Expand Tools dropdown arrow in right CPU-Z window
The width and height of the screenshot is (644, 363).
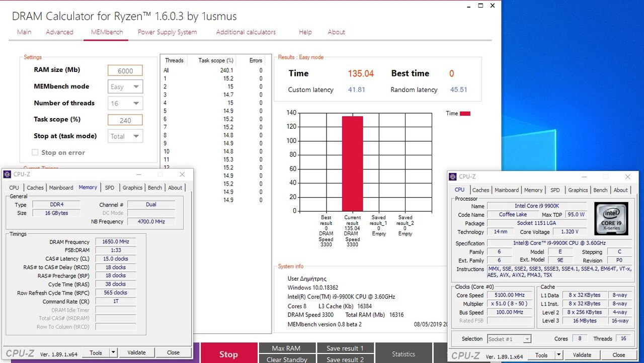click(559, 355)
